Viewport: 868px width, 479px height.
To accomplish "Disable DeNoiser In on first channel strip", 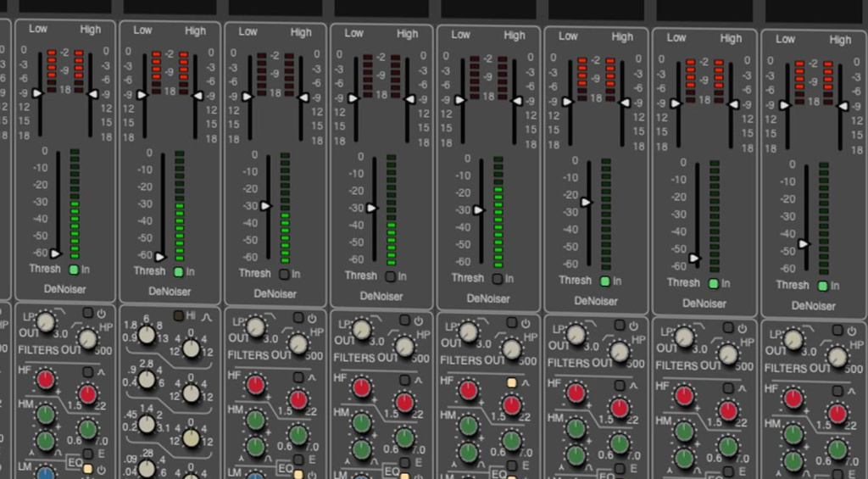I will click(x=74, y=270).
